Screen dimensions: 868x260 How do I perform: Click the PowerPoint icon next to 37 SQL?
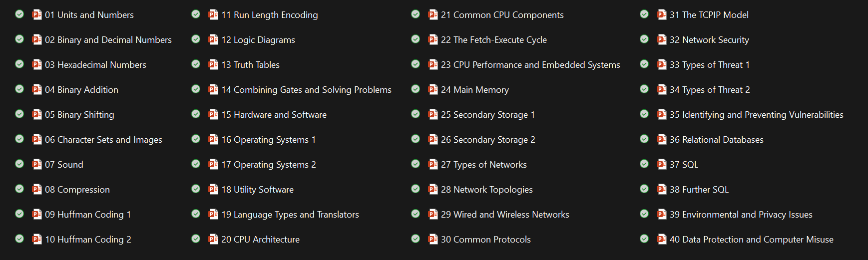coord(662,164)
